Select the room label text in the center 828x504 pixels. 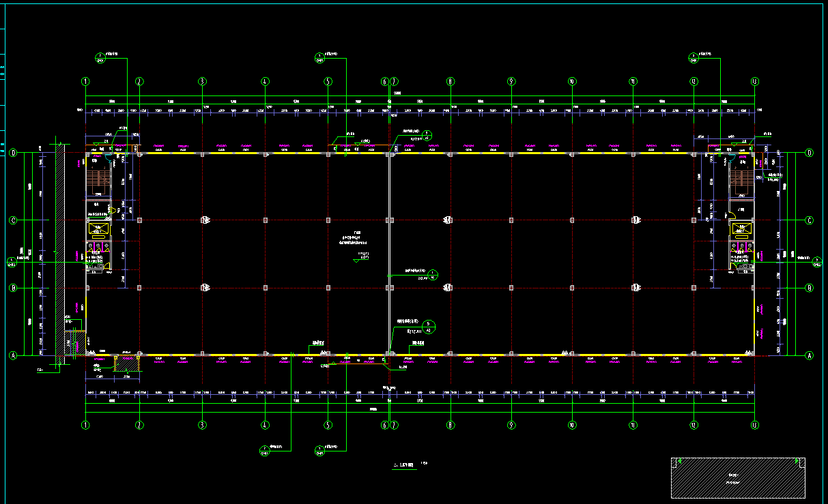[354, 240]
